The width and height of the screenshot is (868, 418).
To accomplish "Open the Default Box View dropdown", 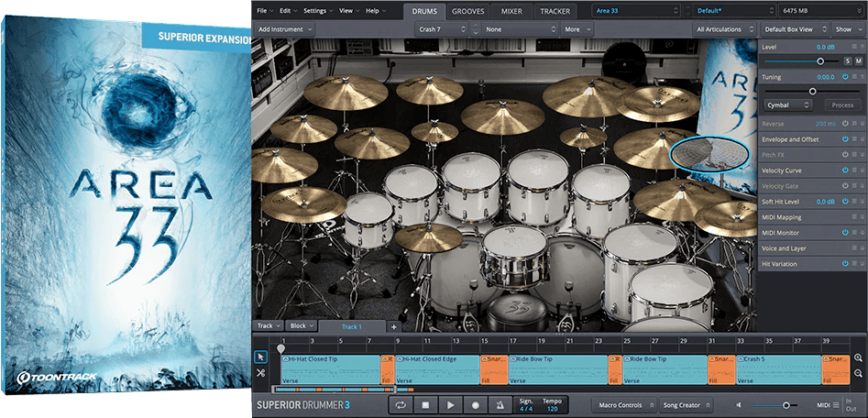I will pyautogui.click(x=795, y=29).
